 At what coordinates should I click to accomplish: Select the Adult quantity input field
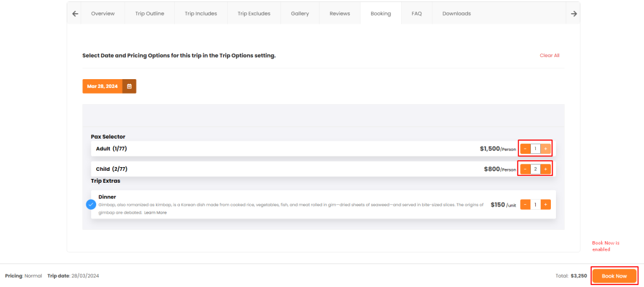coord(535,149)
